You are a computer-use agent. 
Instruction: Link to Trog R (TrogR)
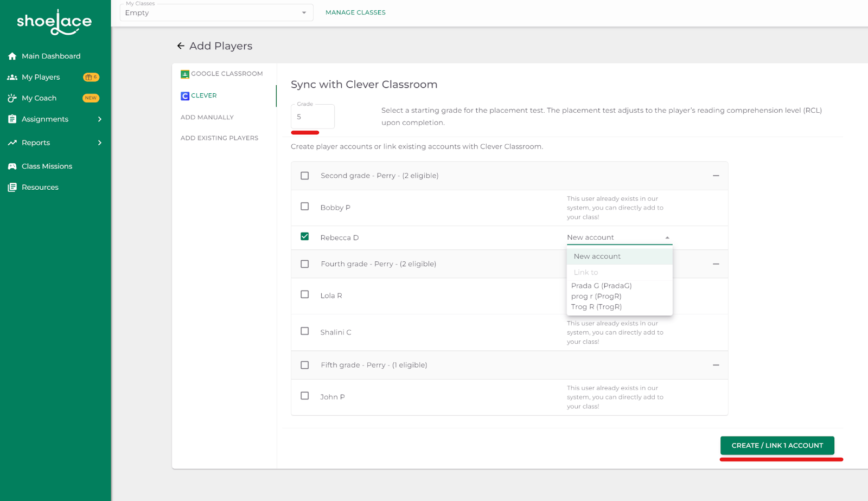(597, 307)
